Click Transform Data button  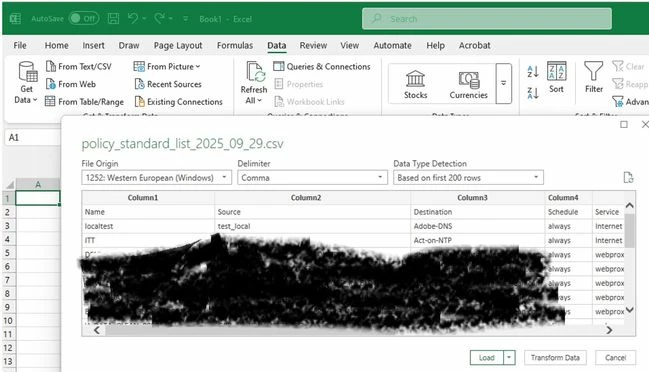[555, 358]
